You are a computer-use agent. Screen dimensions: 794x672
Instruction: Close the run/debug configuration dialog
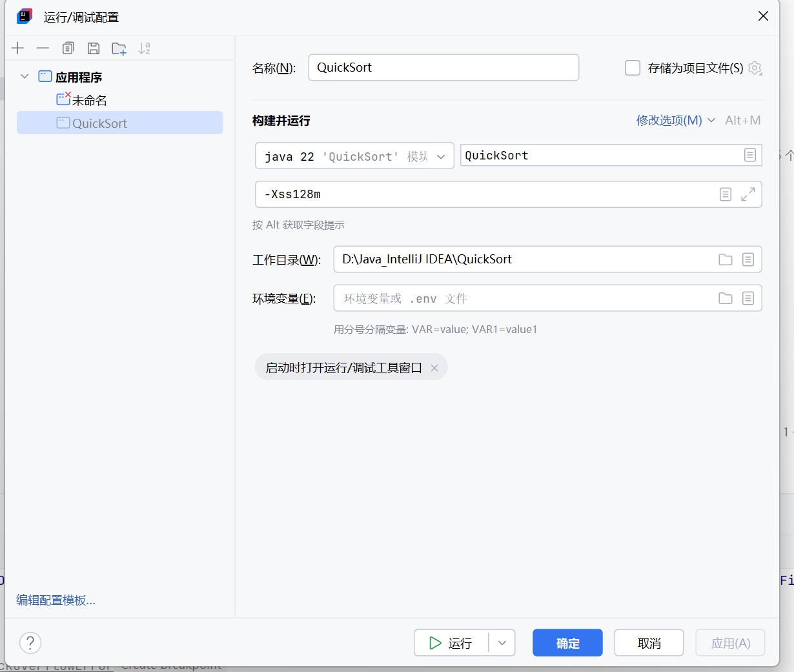click(x=763, y=16)
